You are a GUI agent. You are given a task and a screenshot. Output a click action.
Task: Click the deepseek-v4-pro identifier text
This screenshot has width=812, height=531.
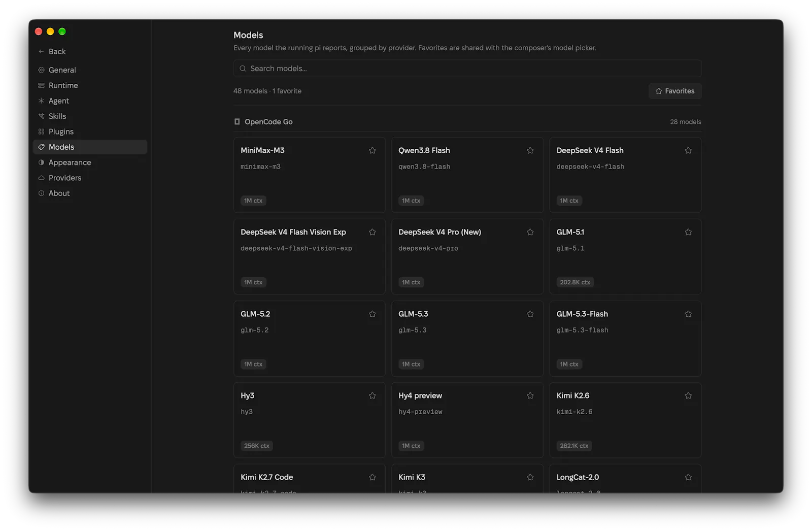pos(428,248)
